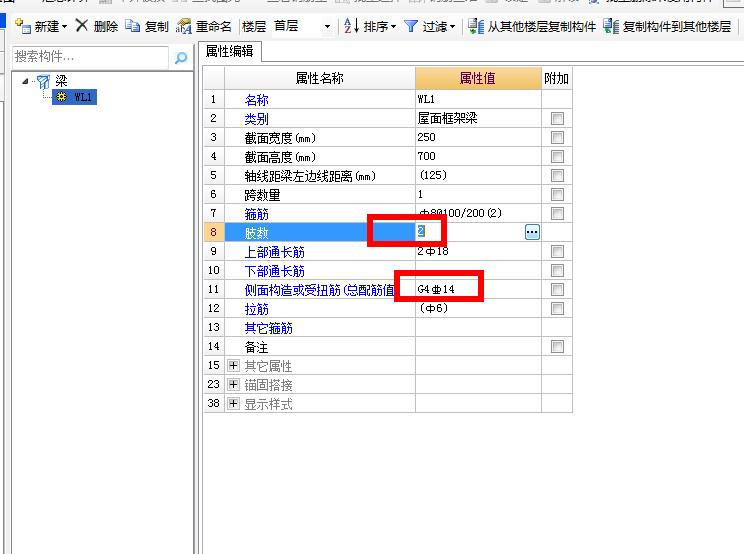The height and width of the screenshot is (554, 744).
Task: Click the search magnifier icon
Action: coord(181,58)
